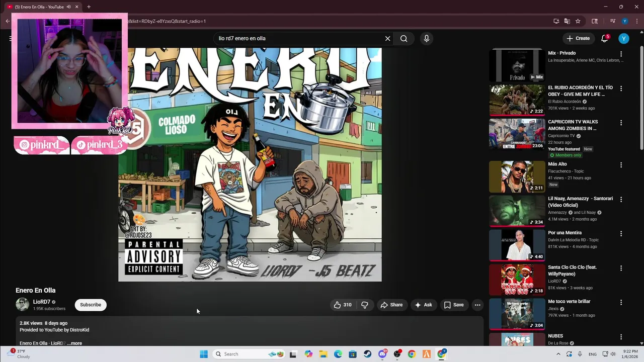The height and width of the screenshot is (362, 644).
Task: Open Discord from the taskbar
Action: click(382, 354)
